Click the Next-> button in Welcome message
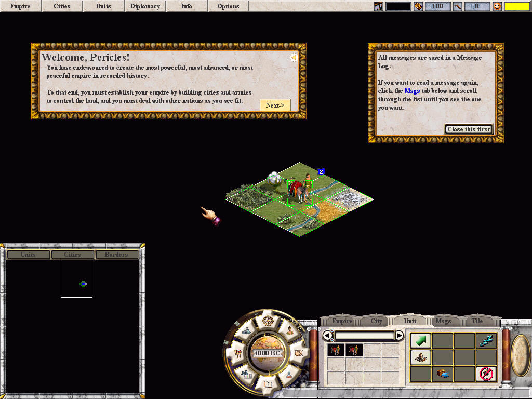Image resolution: width=532 pixels, height=399 pixels. pyautogui.click(x=275, y=105)
